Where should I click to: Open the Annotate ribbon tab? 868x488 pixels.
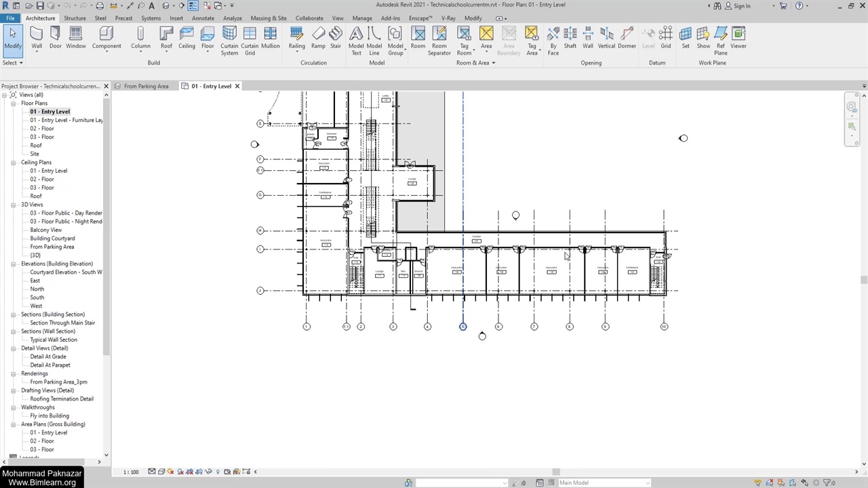(203, 18)
